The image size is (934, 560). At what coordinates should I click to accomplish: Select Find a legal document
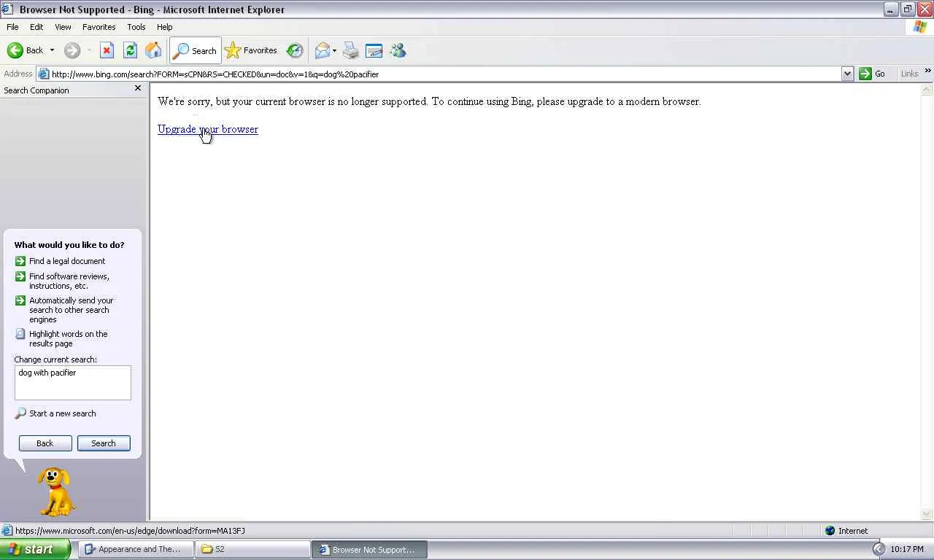pos(67,261)
